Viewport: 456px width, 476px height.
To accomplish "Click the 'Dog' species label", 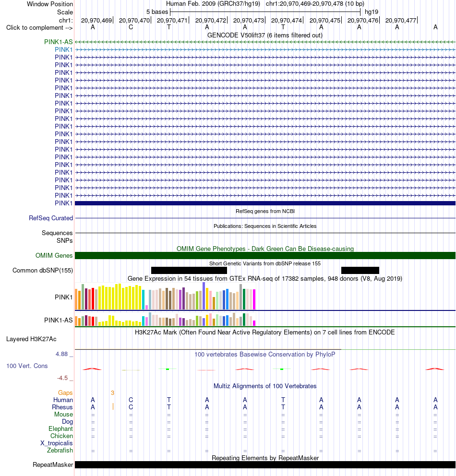I will (x=67, y=421).
